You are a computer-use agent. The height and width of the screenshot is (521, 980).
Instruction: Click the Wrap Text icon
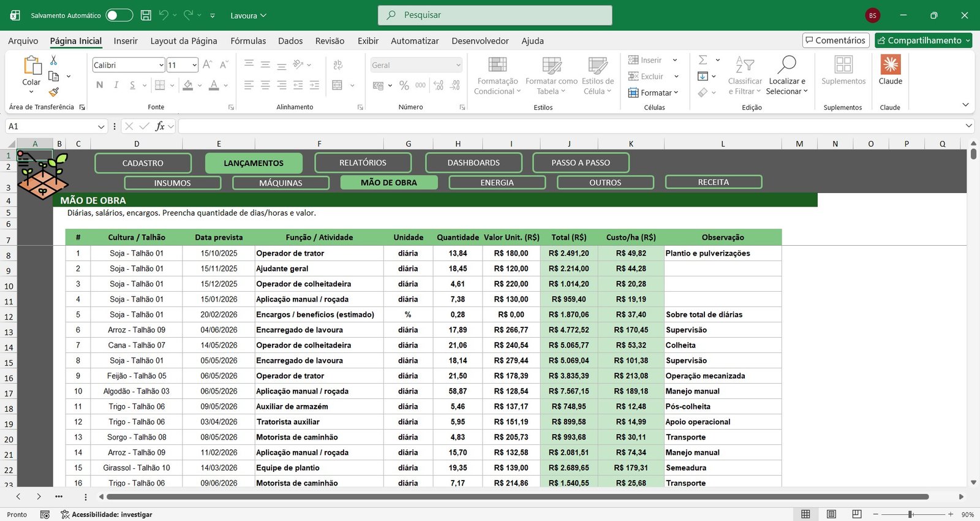point(337,65)
